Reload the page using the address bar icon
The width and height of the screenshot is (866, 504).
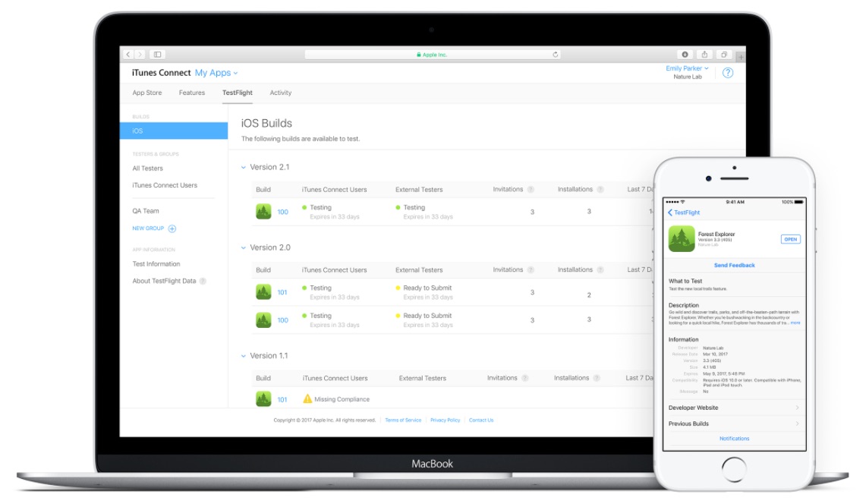pyautogui.click(x=556, y=55)
